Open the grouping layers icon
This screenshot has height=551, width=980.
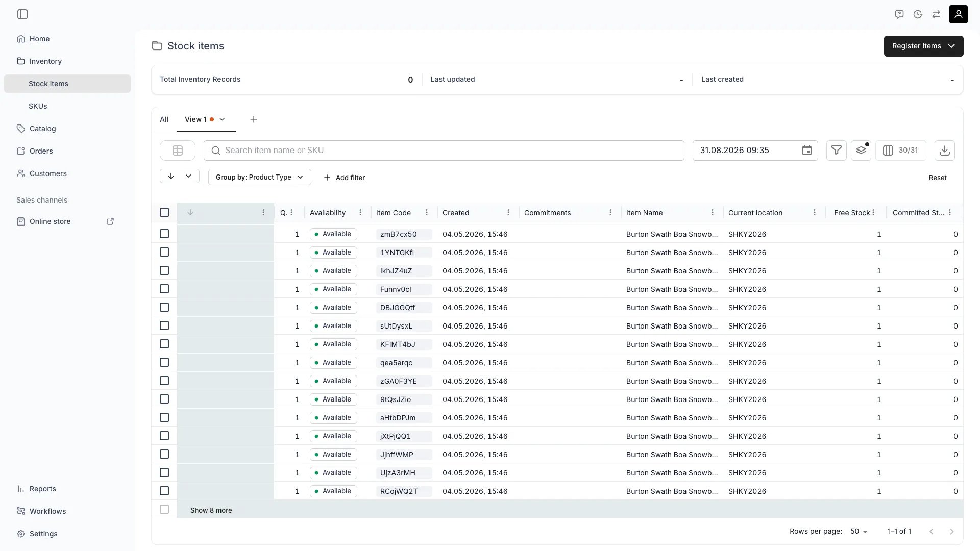click(861, 151)
